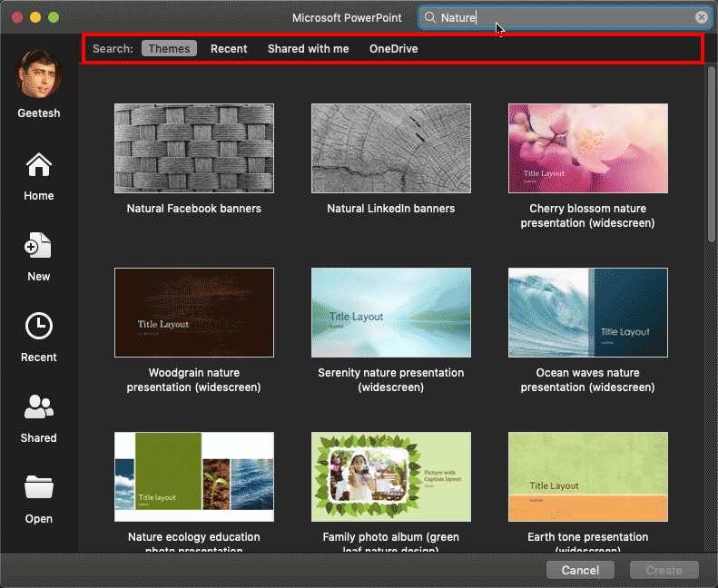Choose Woodgrain nature presentation template

click(x=194, y=312)
